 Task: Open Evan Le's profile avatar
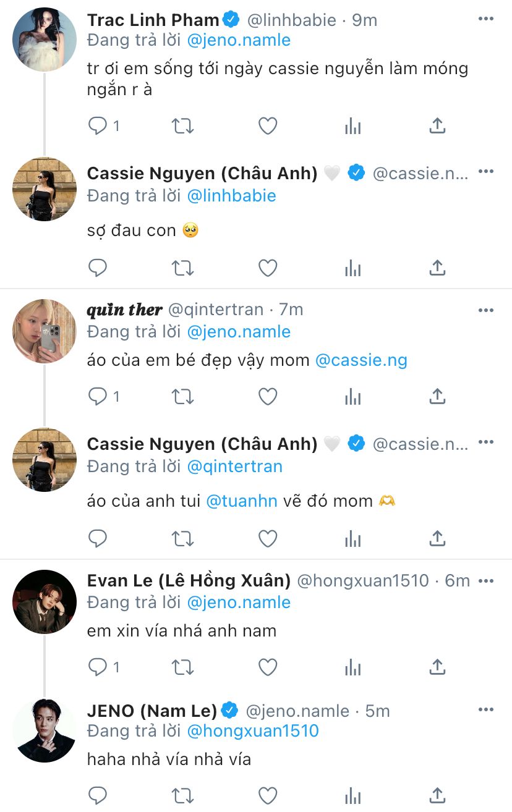[45, 602]
